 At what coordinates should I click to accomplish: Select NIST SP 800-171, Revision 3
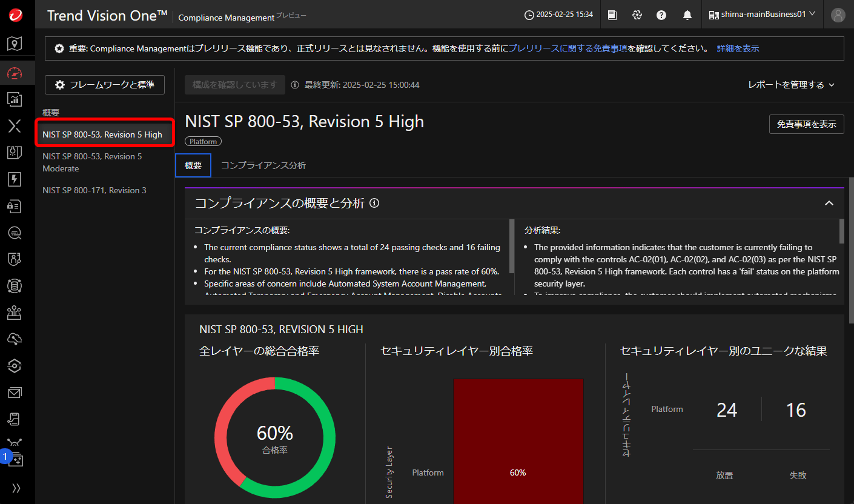point(105,190)
